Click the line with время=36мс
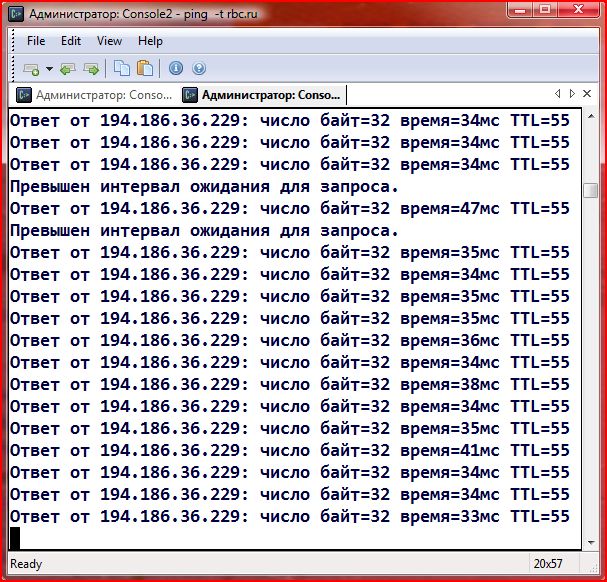Screen dimensions: 607x582 [x=290, y=340]
